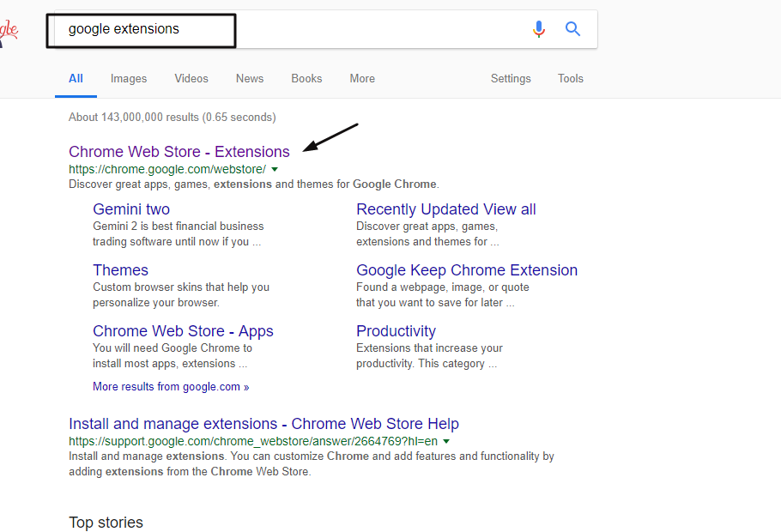Expand the More search categories menu
The image size is (781, 532).
pos(362,79)
